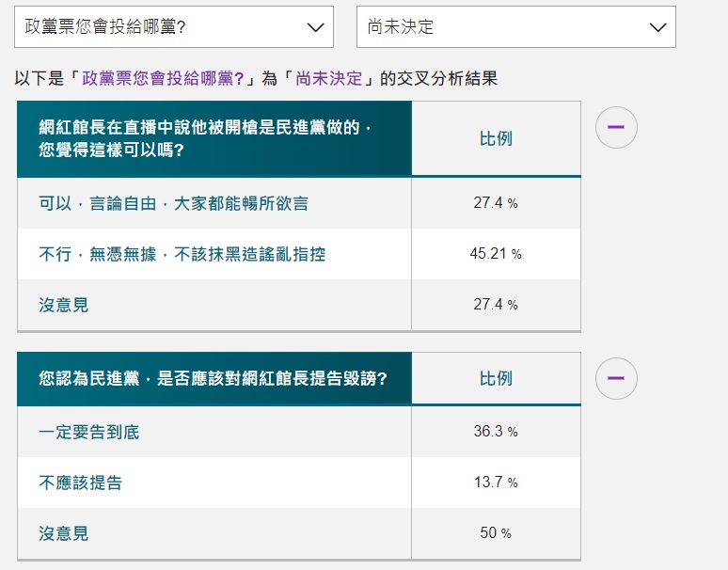This screenshot has height=570, width=728.
Task: Click the 比例 header of the first table
Action: click(x=496, y=139)
